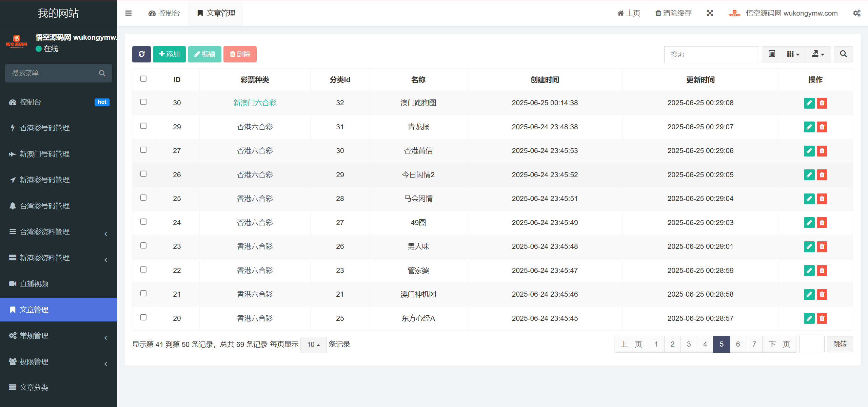Click the magnifier search icon beside export

(843, 54)
